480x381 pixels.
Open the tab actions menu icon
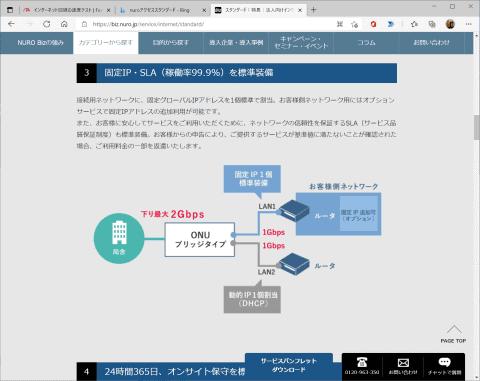pos(10,10)
